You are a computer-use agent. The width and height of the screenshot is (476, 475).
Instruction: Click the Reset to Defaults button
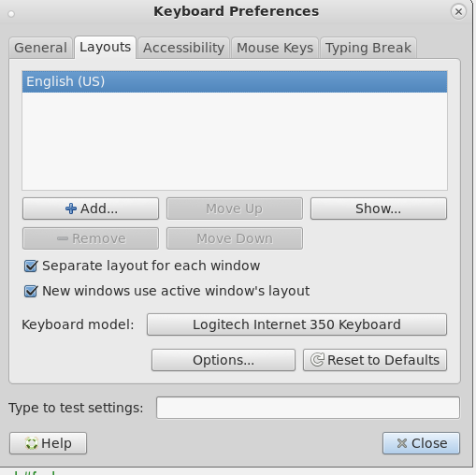click(375, 360)
